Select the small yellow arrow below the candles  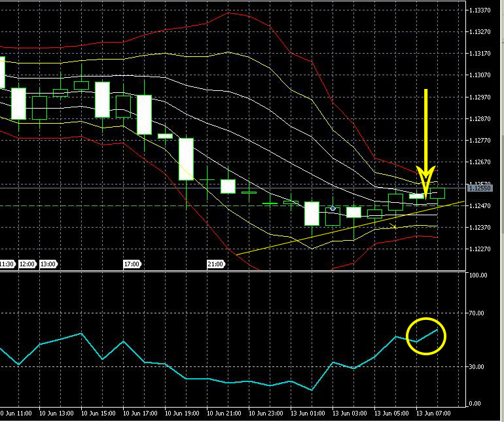tap(393, 226)
